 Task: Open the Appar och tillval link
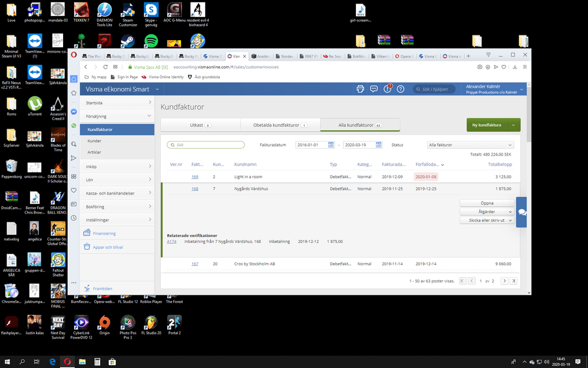tap(108, 248)
